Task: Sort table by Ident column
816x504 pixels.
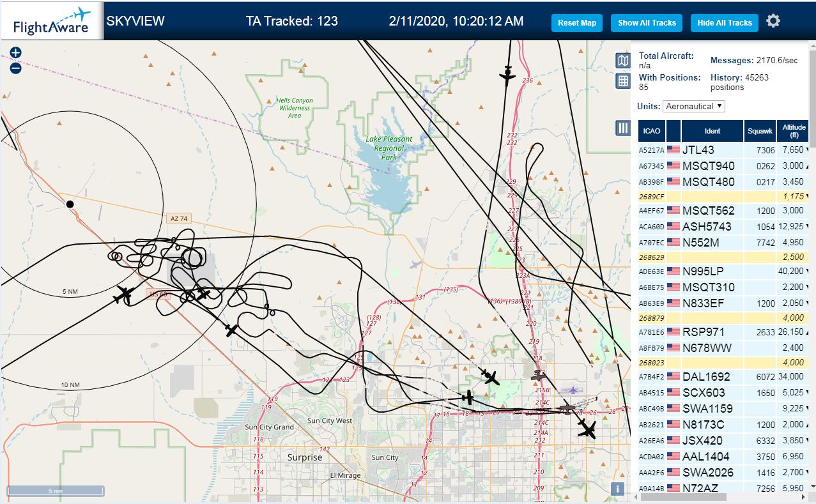Action: pos(712,131)
